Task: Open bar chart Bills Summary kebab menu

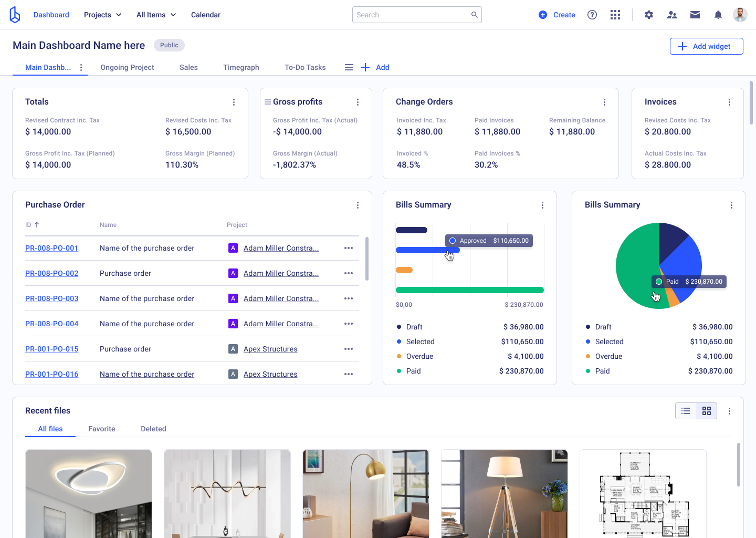Action: [x=542, y=205]
